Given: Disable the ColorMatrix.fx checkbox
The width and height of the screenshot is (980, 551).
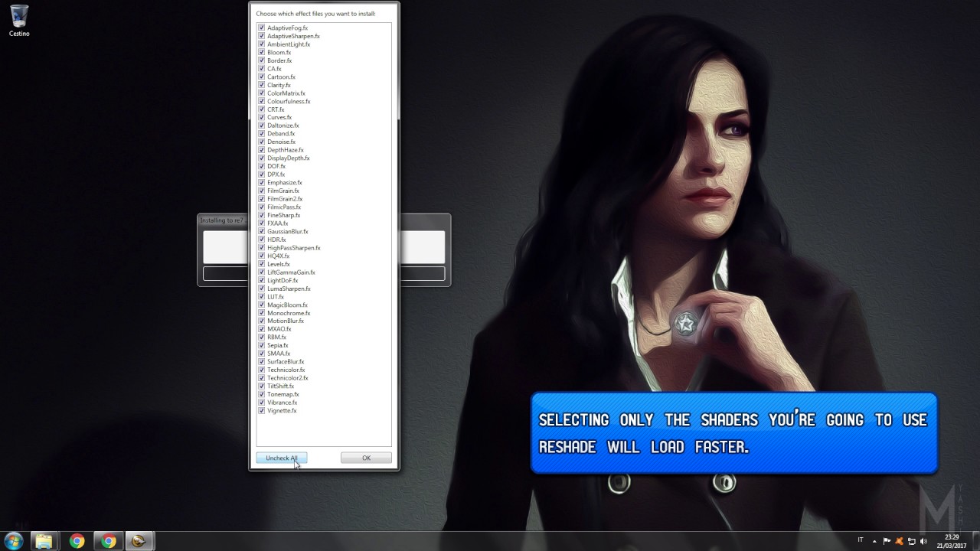Looking at the screenshot, I should [x=261, y=93].
